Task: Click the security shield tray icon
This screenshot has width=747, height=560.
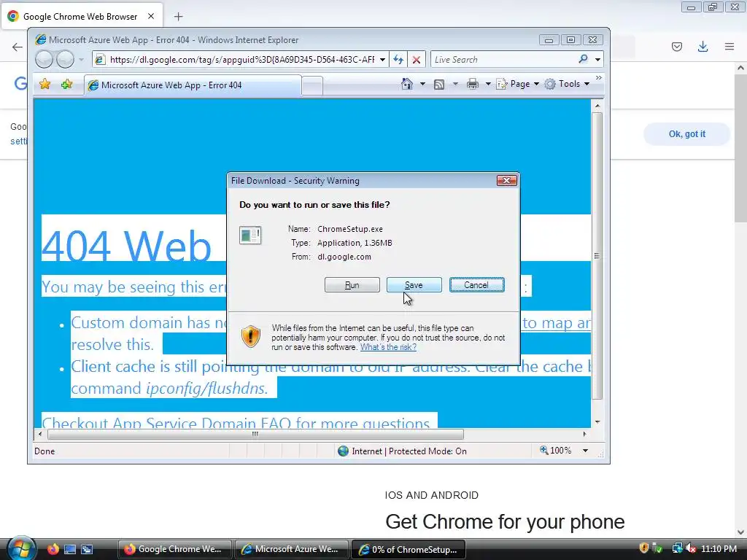Action: 643,548
